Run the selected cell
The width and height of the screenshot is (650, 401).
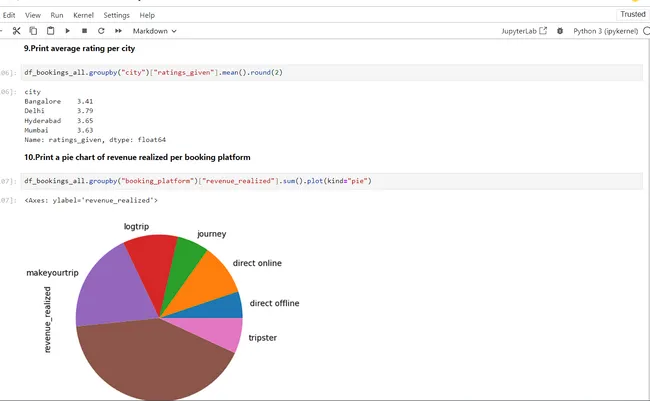[68, 31]
